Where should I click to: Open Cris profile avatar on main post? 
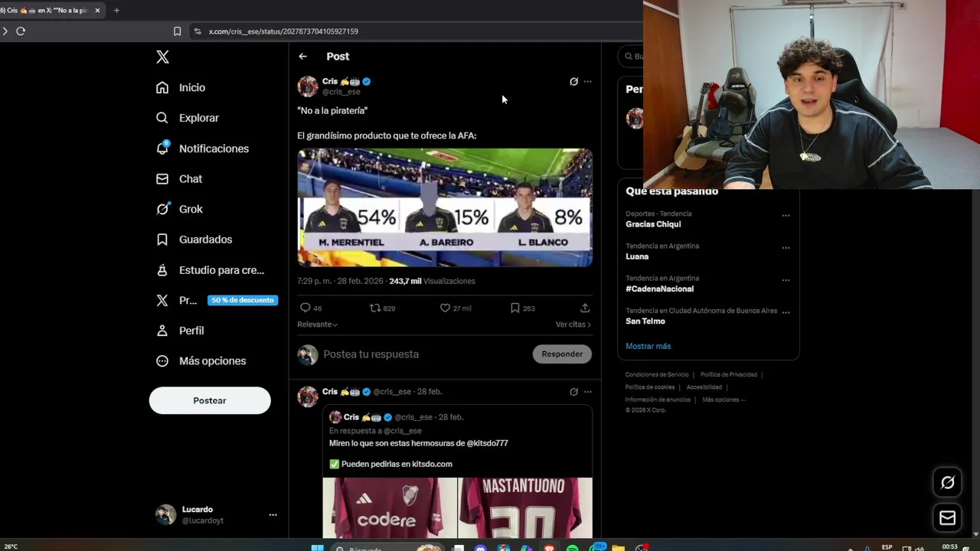pyautogui.click(x=308, y=86)
